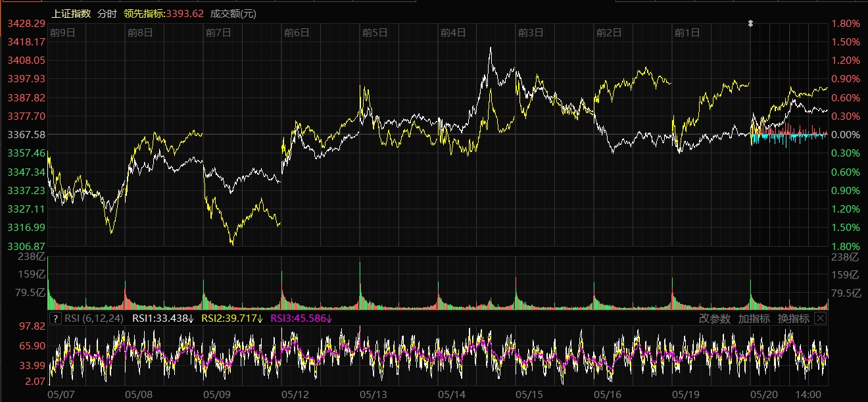Click the 05/14 date on time axis
The height and width of the screenshot is (402, 868).
point(452,394)
